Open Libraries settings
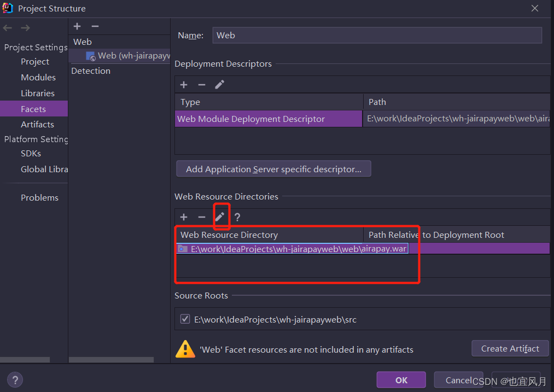Screen dimensions: 554x392 (x=37, y=93)
